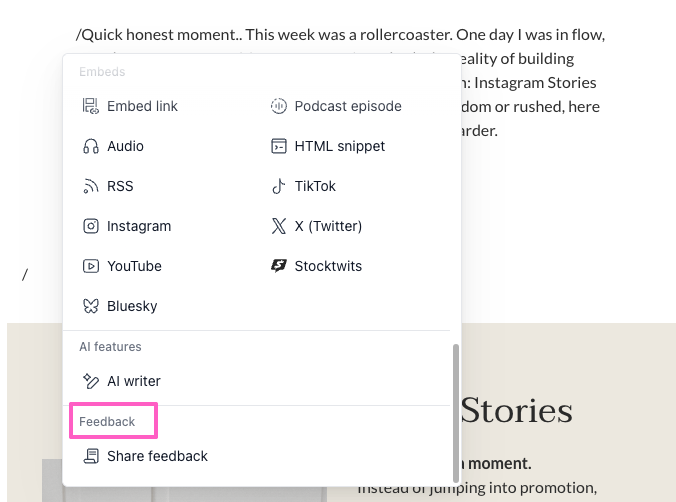Select the Podcast episode icon

[x=279, y=106]
